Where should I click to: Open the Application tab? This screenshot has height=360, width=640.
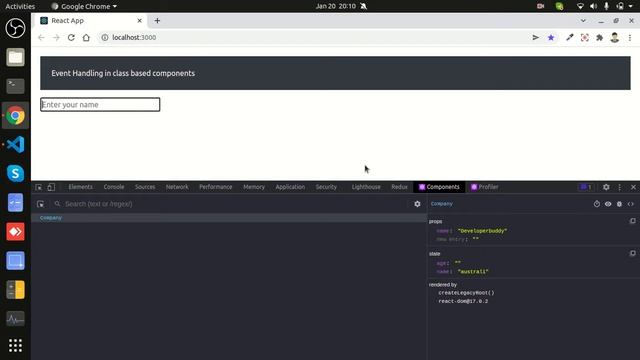[290, 187]
